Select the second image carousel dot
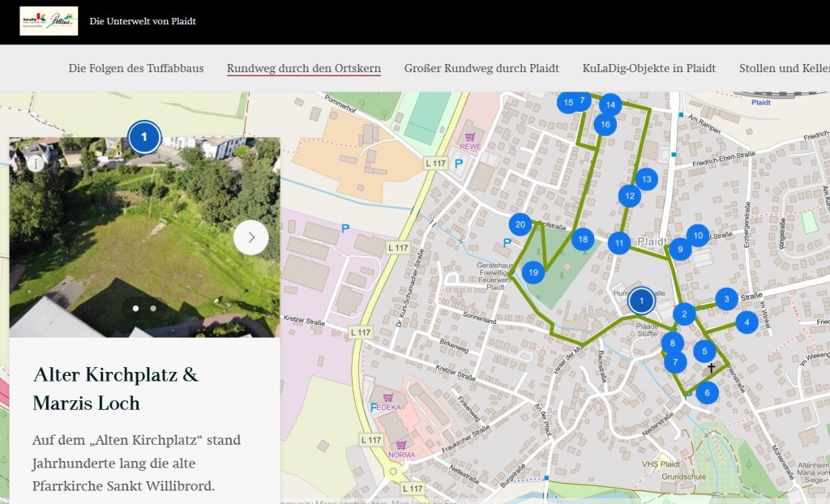830x504 pixels. [x=153, y=308]
